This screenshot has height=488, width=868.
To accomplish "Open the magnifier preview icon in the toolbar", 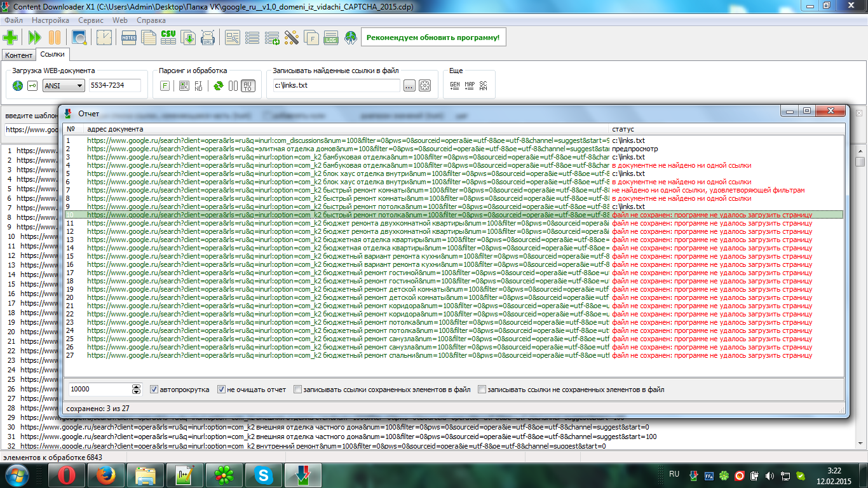I will click(x=79, y=37).
